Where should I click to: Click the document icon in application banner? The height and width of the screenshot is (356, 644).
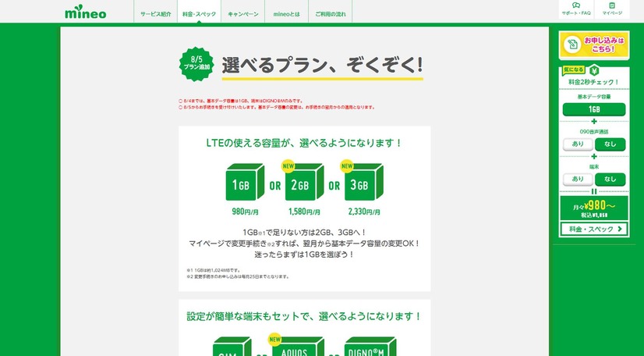(x=571, y=44)
